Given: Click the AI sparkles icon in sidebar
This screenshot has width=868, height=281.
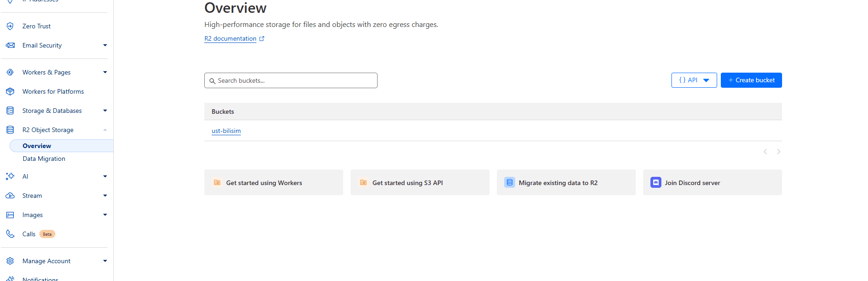Looking at the screenshot, I should tap(10, 176).
